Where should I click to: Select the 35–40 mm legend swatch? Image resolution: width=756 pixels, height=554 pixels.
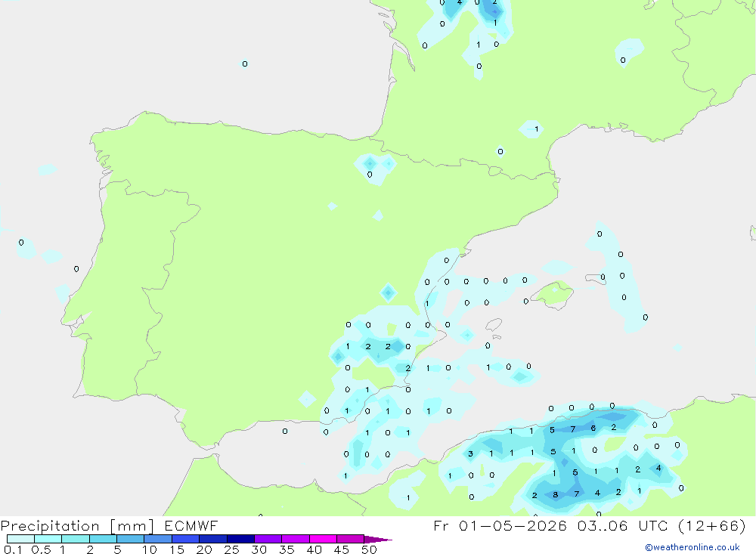tap(296, 539)
